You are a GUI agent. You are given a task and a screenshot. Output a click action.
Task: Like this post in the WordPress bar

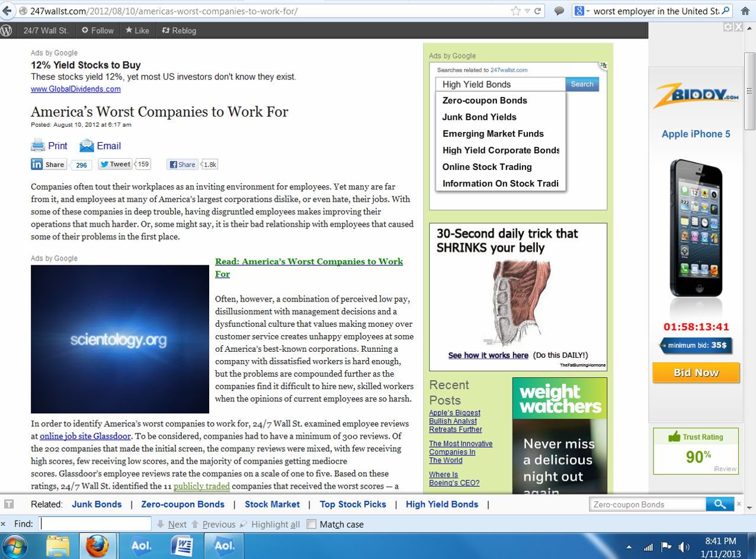pyautogui.click(x=137, y=30)
